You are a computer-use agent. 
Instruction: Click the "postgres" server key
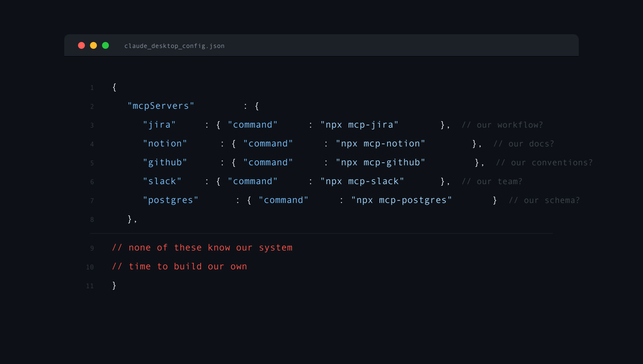[171, 200]
